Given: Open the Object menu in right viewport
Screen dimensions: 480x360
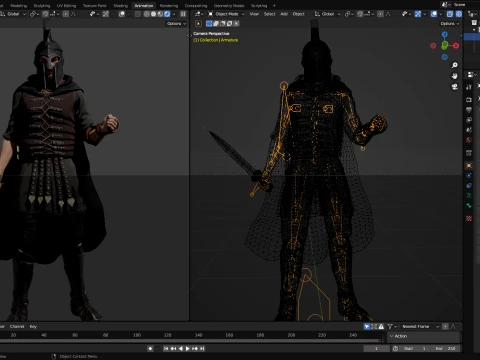Looking at the screenshot, I should (x=299, y=14).
